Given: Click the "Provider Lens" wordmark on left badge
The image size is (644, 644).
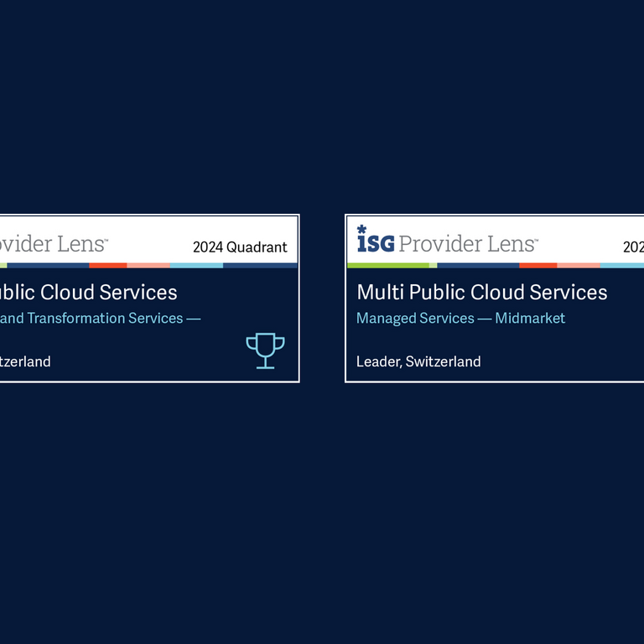Looking at the screenshot, I should pos(54,243).
